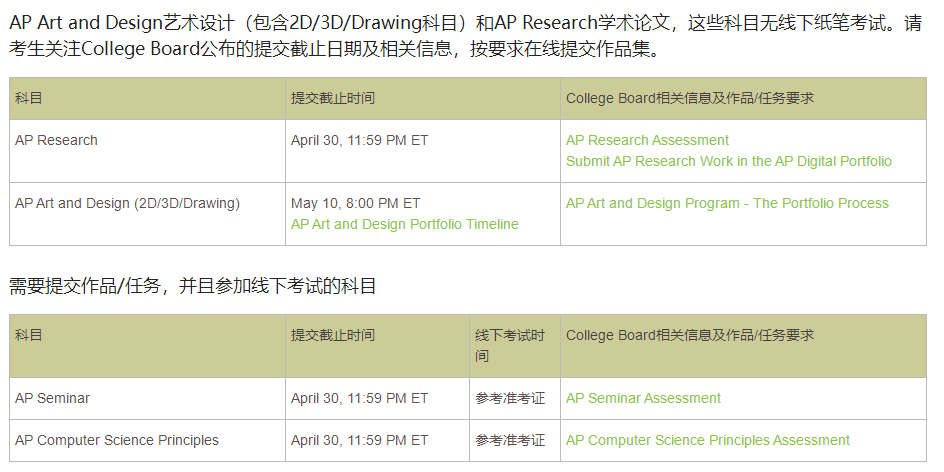Click the May 10, 8:00 PM ET deadline
The height and width of the screenshot is (472, 944).
click(355, 203)
